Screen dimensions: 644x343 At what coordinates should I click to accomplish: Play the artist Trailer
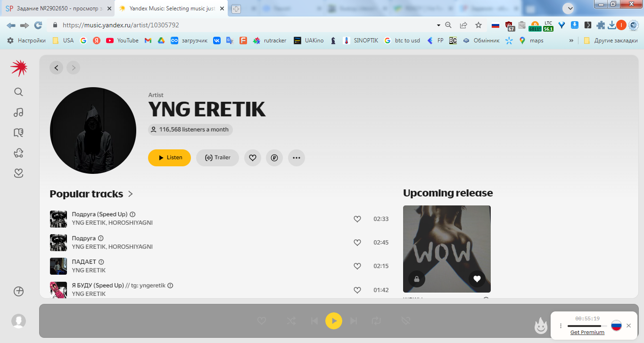tap(218, 158)
